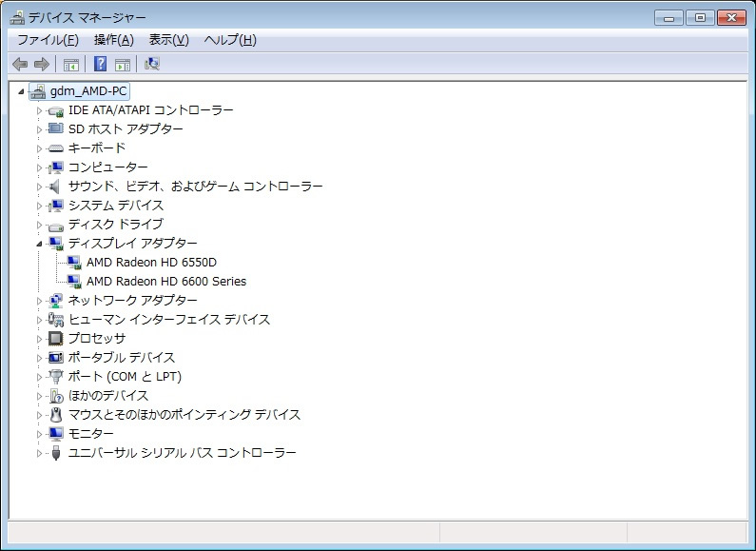Select ネットワーク アダプター label

click(132, 301)
